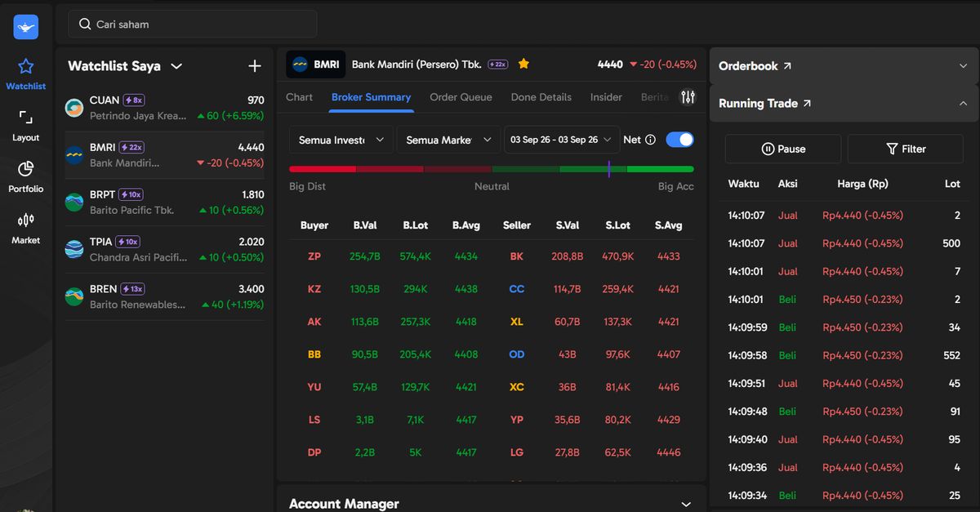This screenshot has height=512, width=980.
Task: Open the date range 03 Sep 26 dropdown
Action: click(562, 140)
